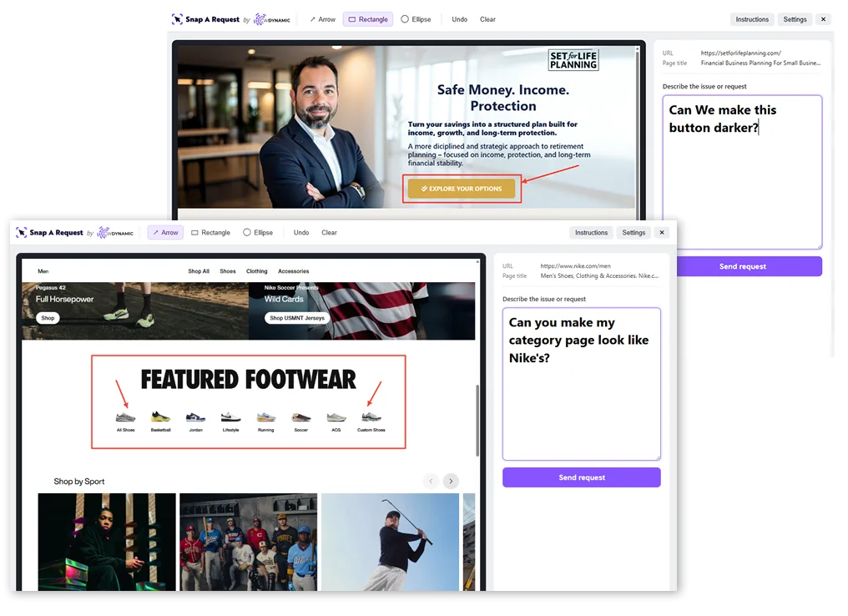
Task: Click the nike.com/men URL text
Action: point(575,266)
